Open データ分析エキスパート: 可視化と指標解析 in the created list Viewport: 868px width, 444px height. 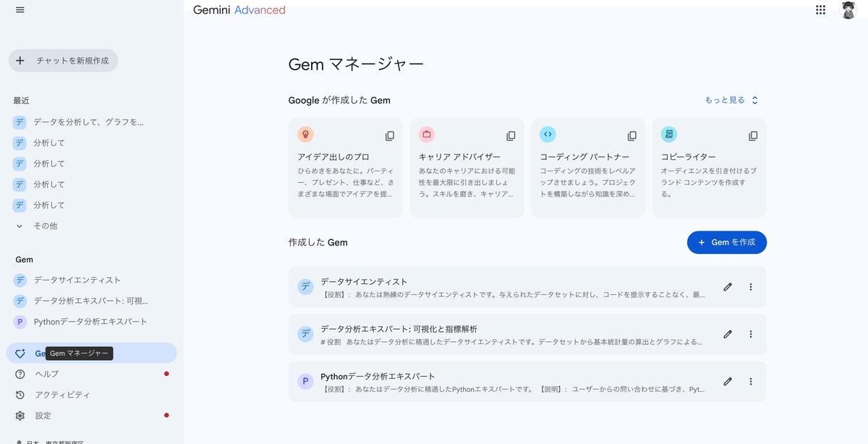527,334
